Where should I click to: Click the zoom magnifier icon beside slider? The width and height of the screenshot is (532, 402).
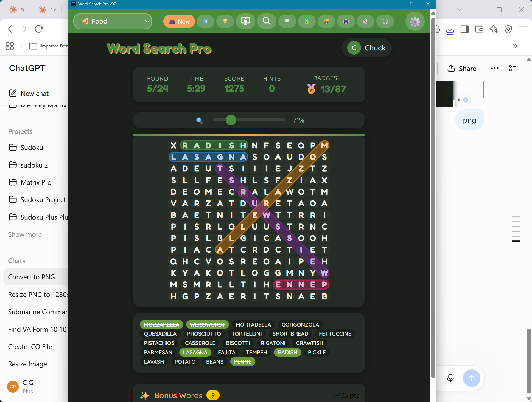coord(199,120)
